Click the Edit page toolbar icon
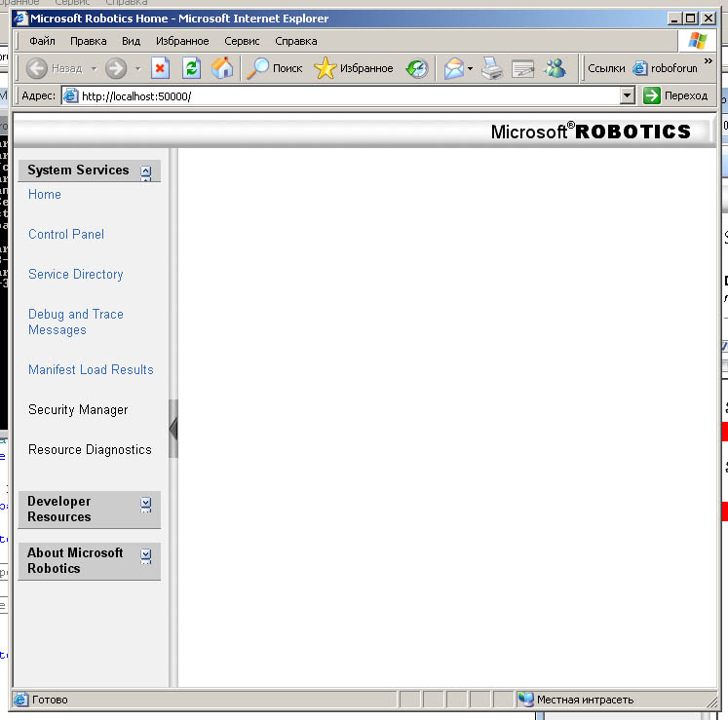The image size is (728, 720). 523,69
